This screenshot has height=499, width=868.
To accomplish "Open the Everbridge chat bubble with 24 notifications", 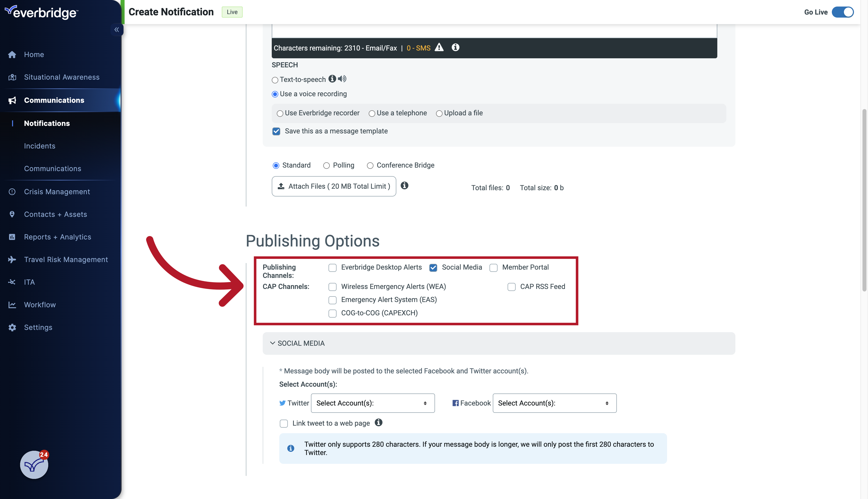I will 34,465.
